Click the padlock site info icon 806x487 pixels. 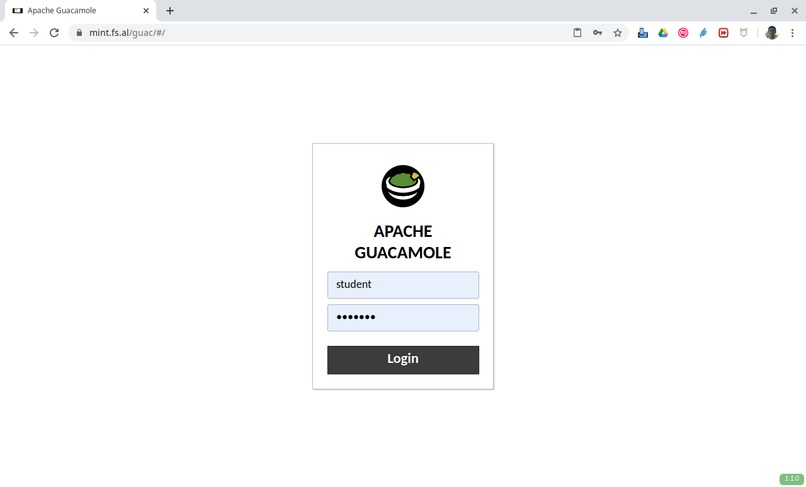point(79,33)
